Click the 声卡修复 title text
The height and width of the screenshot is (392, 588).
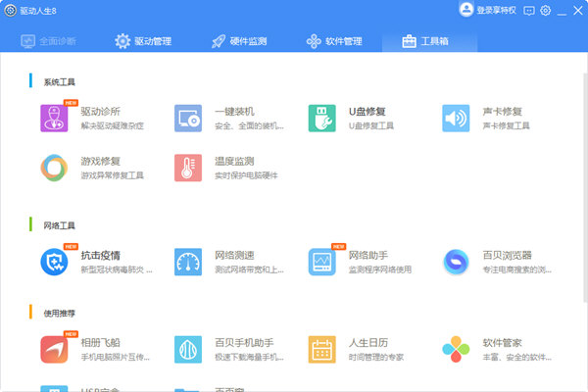coord(502,112)
